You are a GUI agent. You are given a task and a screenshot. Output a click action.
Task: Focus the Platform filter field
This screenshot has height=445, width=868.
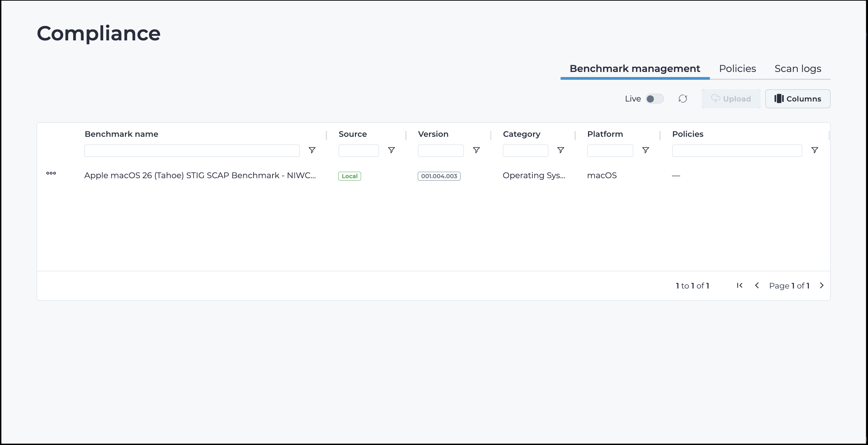[610, 151]
